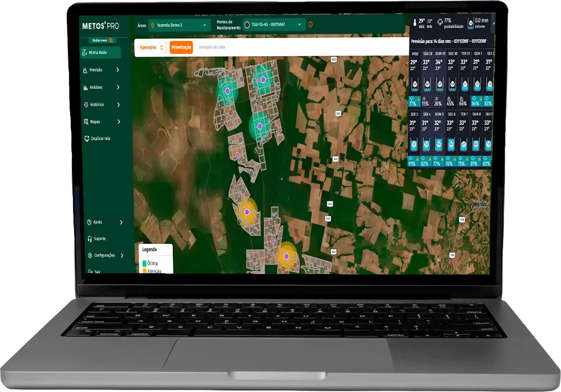Click the rain gauge icon under DOM 5
Image resolution: width=561 pixels, height=392 pixels.
[439, 145]
